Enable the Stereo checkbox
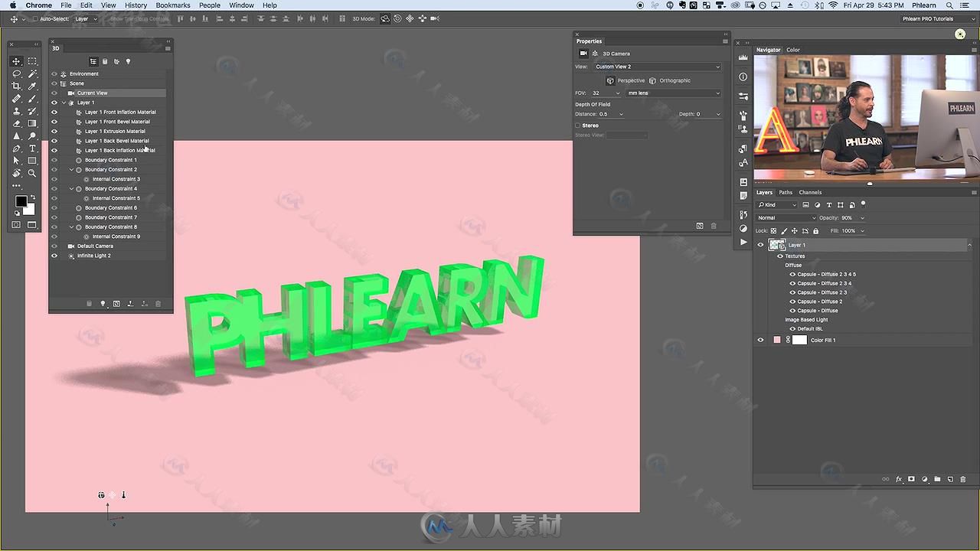The height and width of the screenshot is (551, 980). point(578,126)
